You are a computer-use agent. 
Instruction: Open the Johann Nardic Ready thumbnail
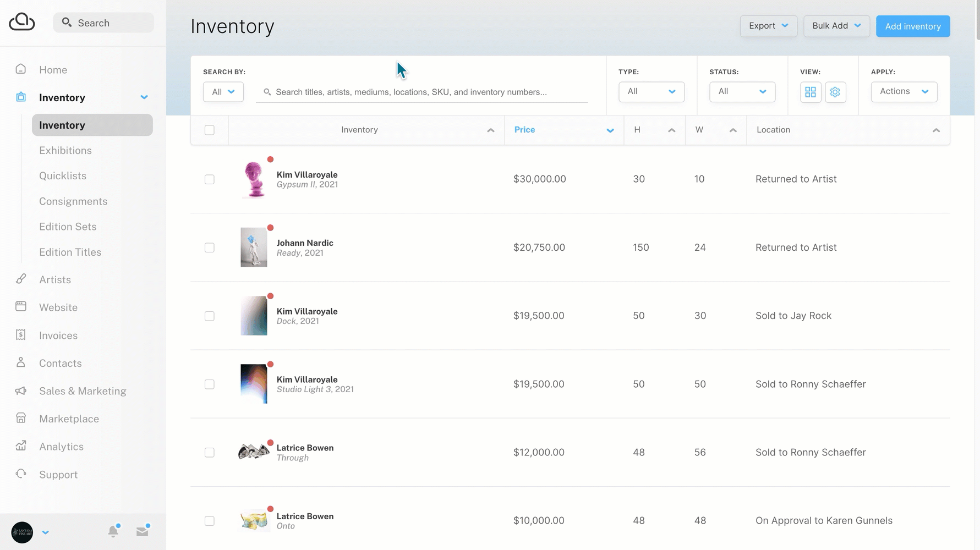pos(254,248)
